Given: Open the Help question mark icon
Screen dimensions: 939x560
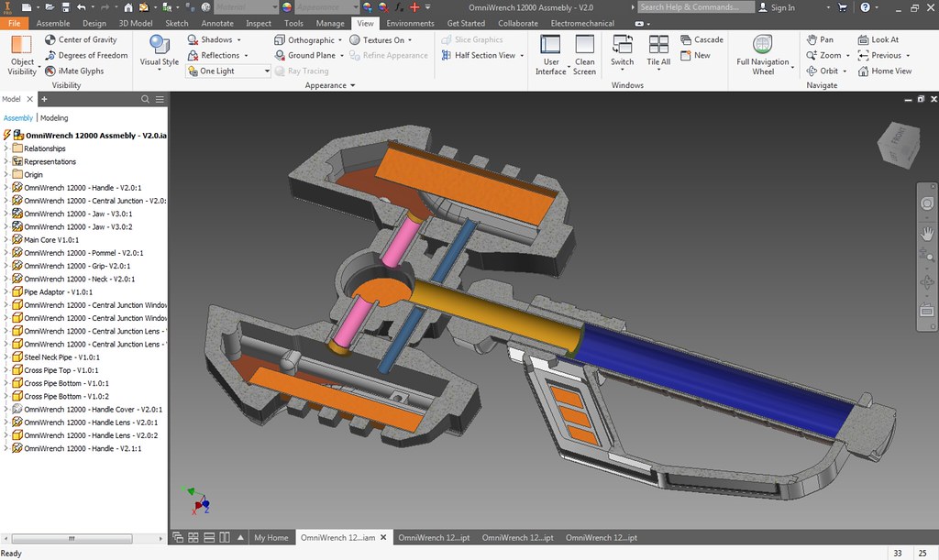Looking at the screenshot, I should [x=865, y=7].
